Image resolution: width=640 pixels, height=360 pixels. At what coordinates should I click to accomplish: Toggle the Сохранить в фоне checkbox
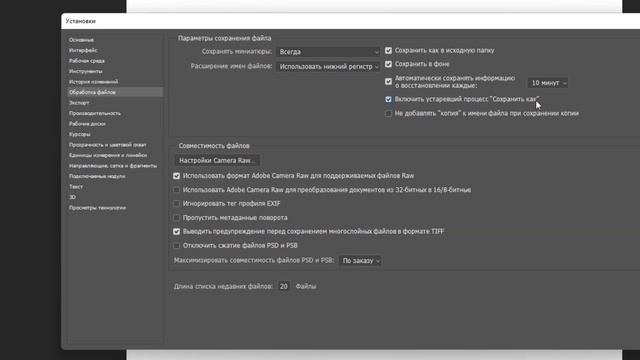pyautogui.click(x=388, y=64)
